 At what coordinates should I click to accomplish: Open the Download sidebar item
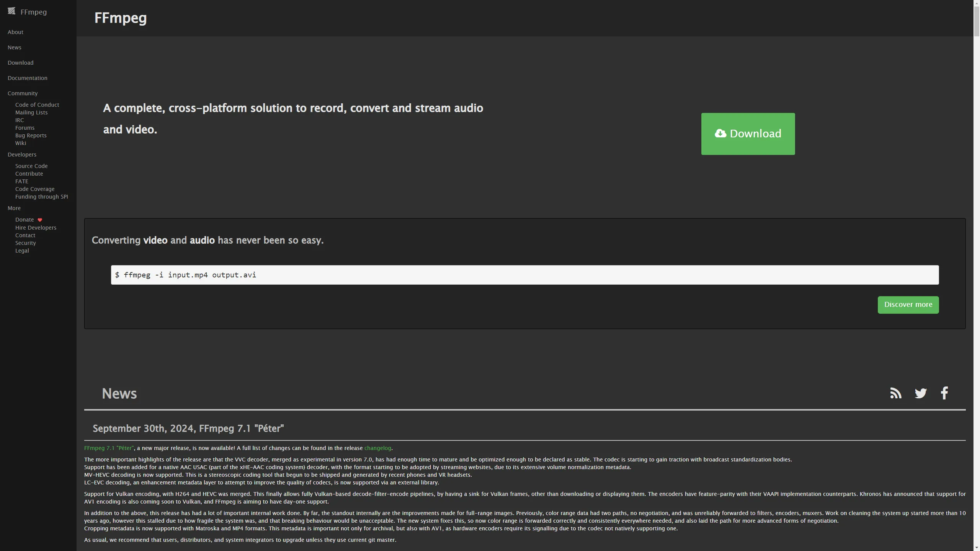(x=21, y=63)
